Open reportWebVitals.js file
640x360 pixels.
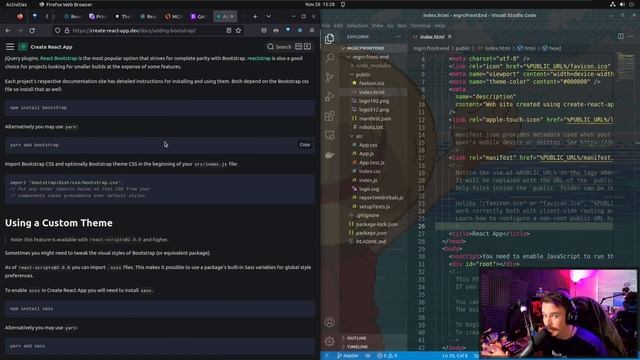tap(381, 198)
